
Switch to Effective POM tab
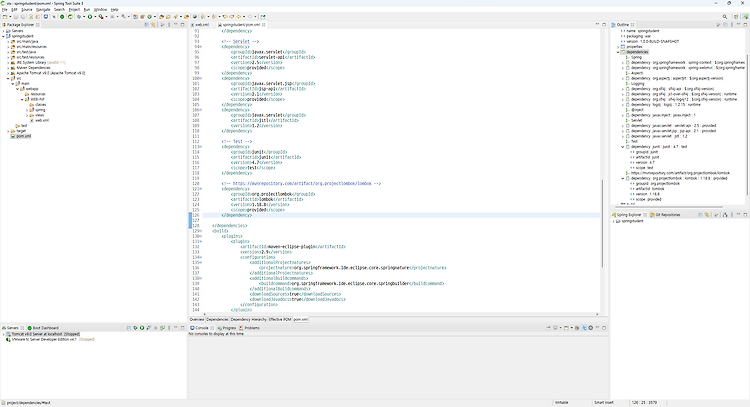click(279, 319)
